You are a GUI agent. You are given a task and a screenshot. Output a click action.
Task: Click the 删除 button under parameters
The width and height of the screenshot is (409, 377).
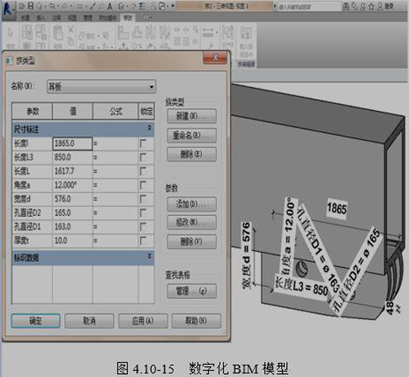(192, 242)
